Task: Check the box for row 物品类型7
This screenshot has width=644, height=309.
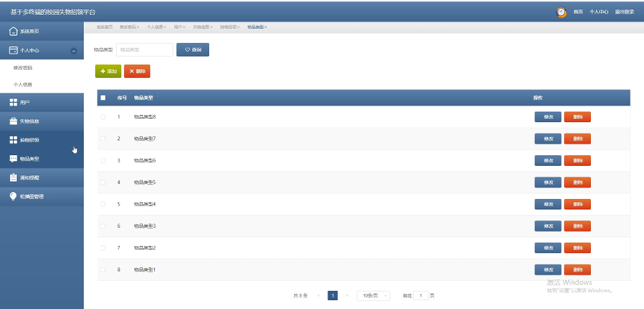Action: 103,139
